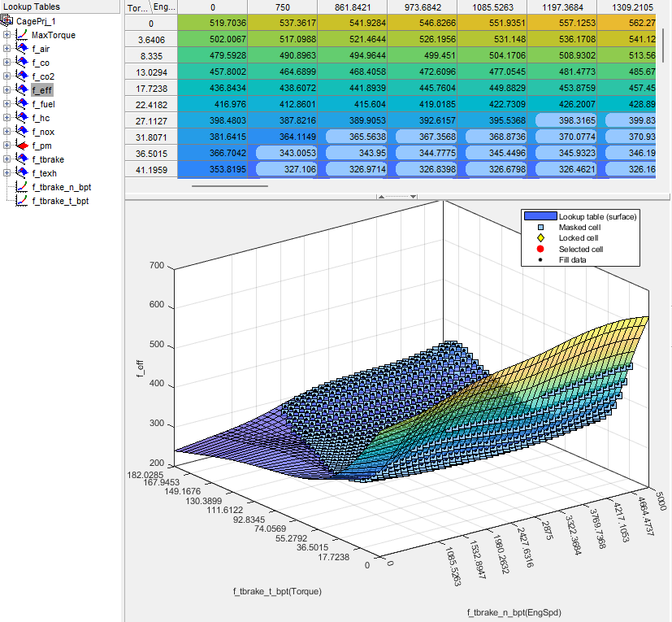Select the f_tbrake table in tree
Viewport: 672px width, 622px height.
tap(48, 159)
